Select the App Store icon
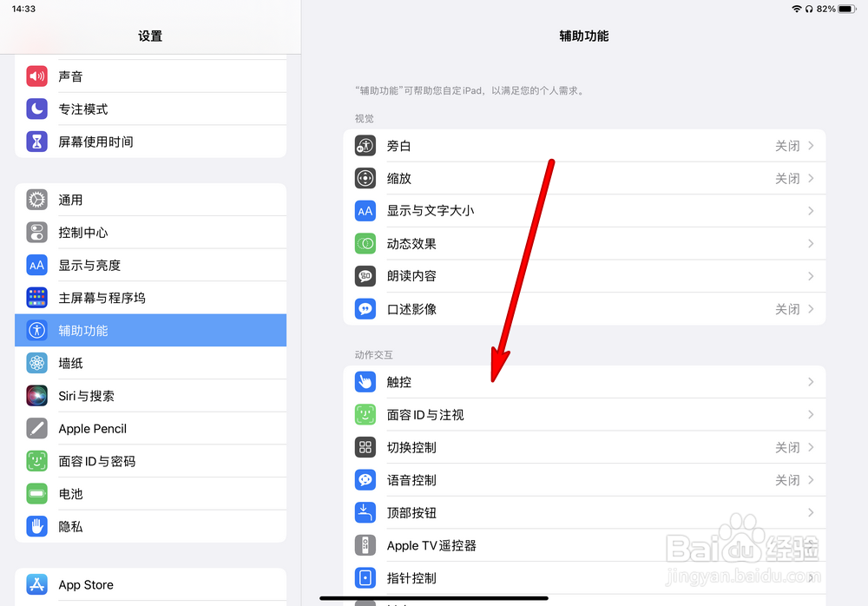The height and width of the screenshot is (606, 868). click(36, 584)
